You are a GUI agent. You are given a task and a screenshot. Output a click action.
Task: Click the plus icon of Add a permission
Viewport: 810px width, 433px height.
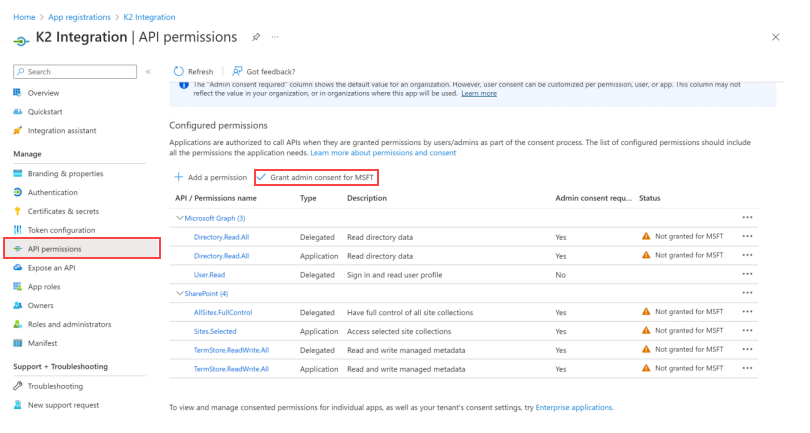click(x=179, y=177)
